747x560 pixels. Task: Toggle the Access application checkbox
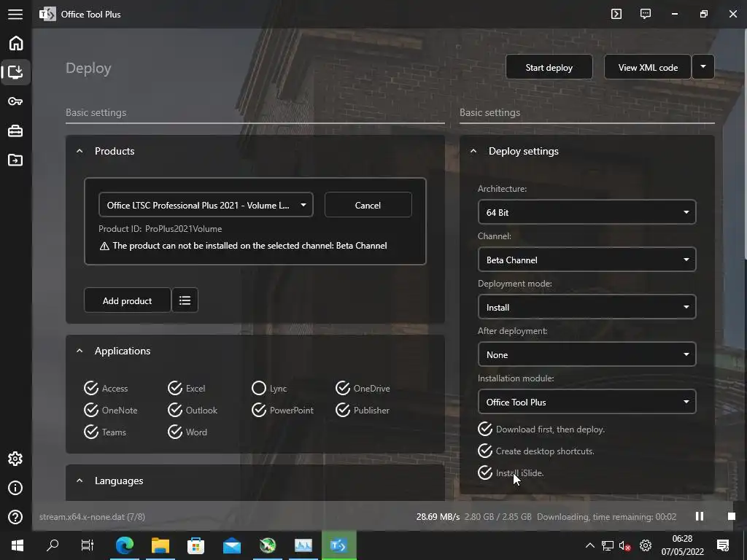coord(91,388)
